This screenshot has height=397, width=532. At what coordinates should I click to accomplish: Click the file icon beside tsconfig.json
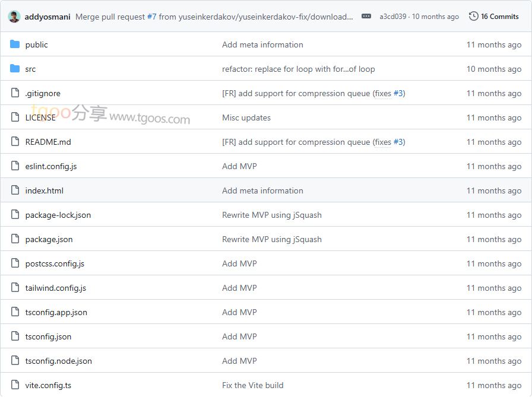coord(15,336)
